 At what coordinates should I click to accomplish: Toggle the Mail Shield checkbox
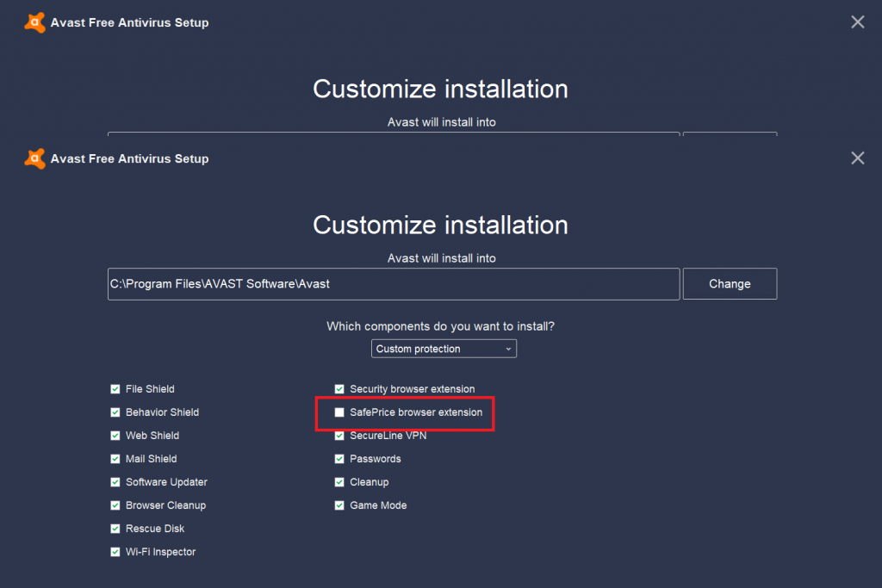pyautogui.click(x=115, y=459)
